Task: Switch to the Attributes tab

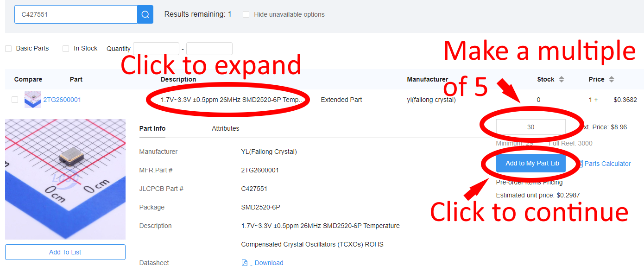Action: 225,128
